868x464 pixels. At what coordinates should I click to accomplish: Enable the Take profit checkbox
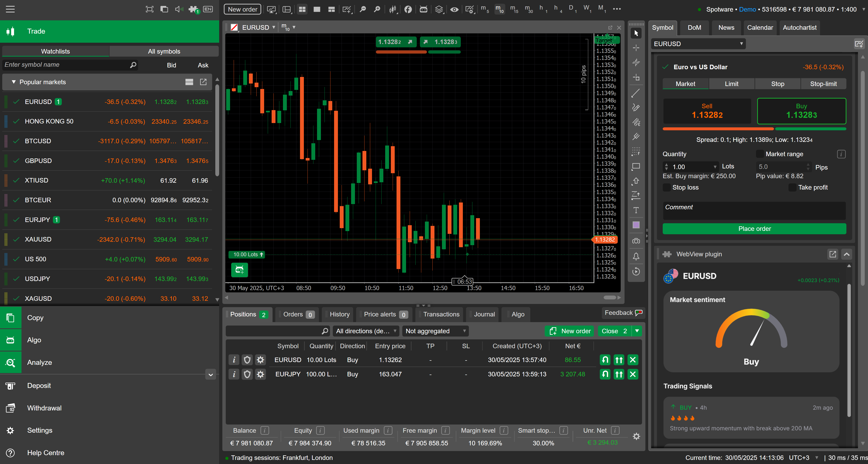[x=792, y=188]
